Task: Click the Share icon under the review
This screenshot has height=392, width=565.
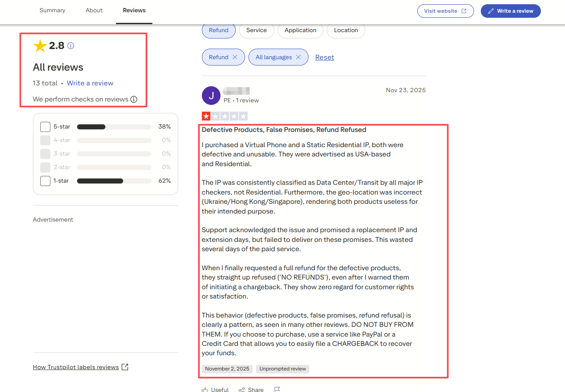Action: 242,389
